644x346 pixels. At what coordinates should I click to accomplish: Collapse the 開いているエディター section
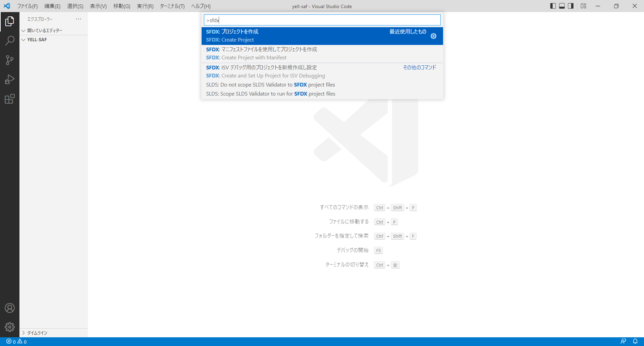[54, 31]
